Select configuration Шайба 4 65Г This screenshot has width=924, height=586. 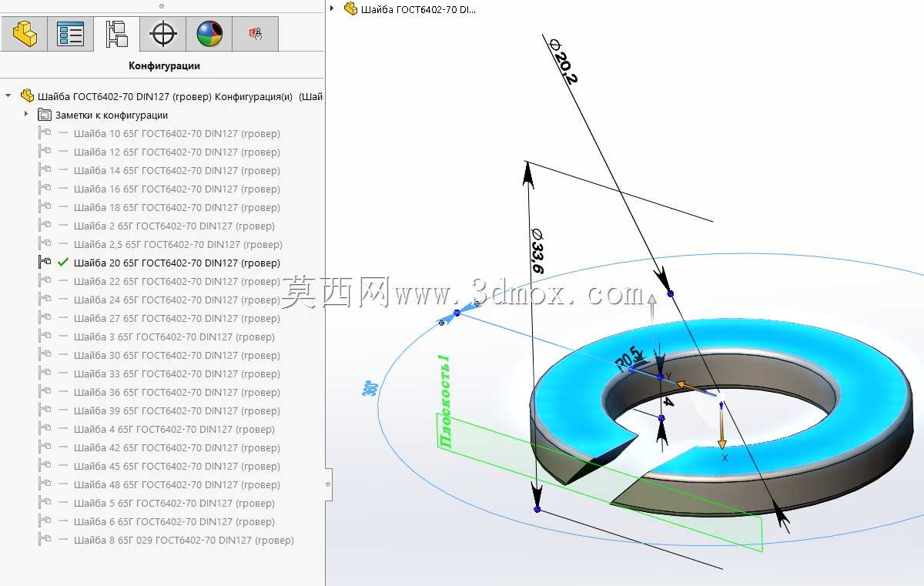pos(174,429)
